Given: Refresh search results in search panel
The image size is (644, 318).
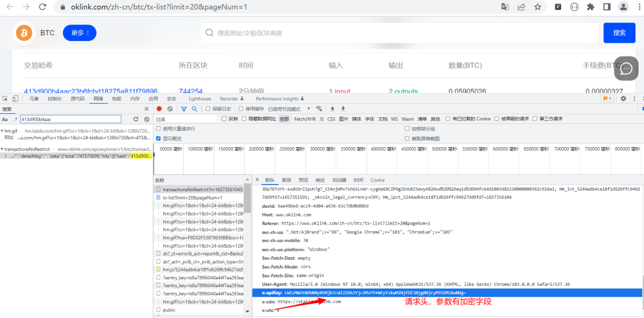Looking at the screenshot, I should pos(136,119).
